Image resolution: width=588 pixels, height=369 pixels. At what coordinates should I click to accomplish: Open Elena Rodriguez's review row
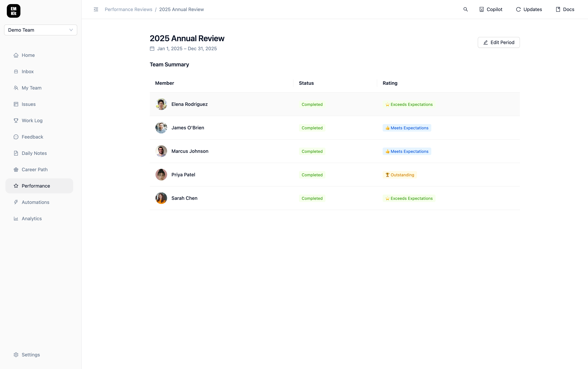click(x=190, y=104)
